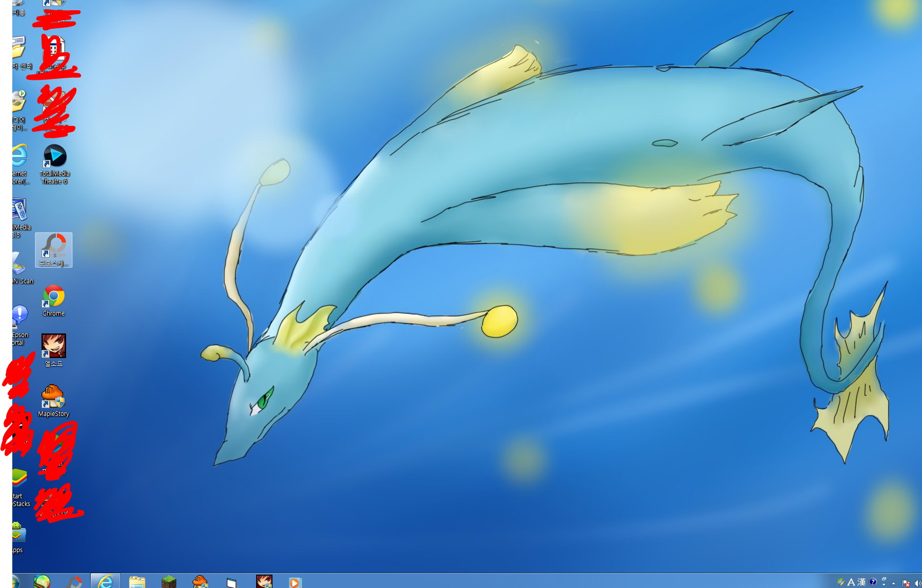This screenshot has width=922, height=588.
Task: Click the MapleStory desktop shortcut
Action: coord(53,397)
